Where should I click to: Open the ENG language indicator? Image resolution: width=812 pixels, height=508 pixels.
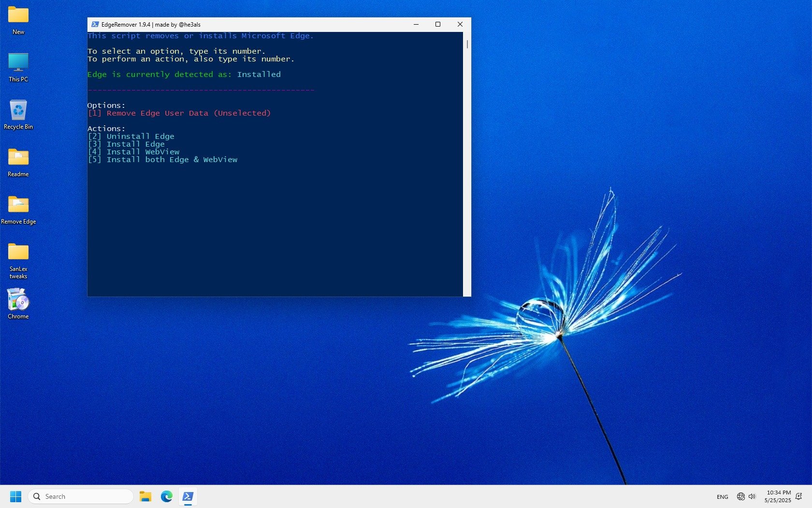722,497
